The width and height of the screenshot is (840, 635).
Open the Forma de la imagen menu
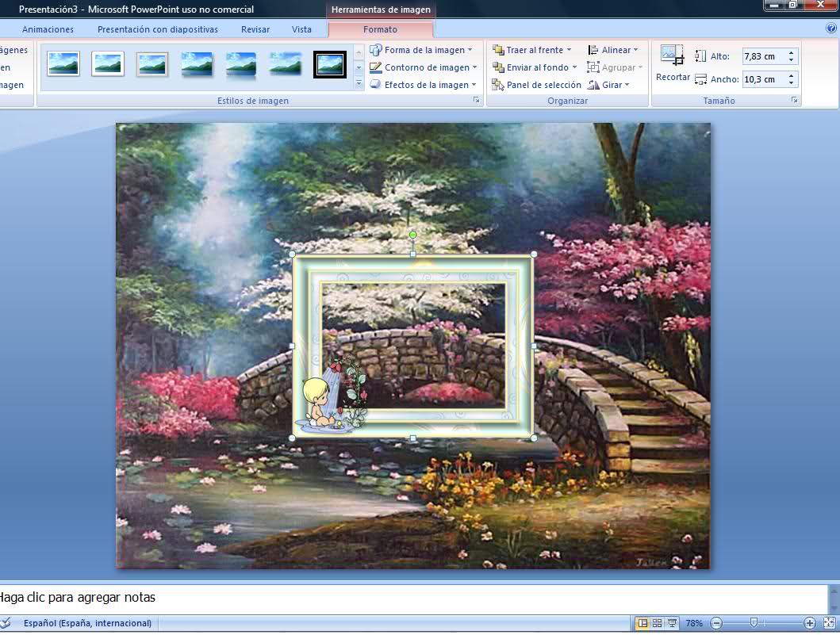(x=422, y=50)
